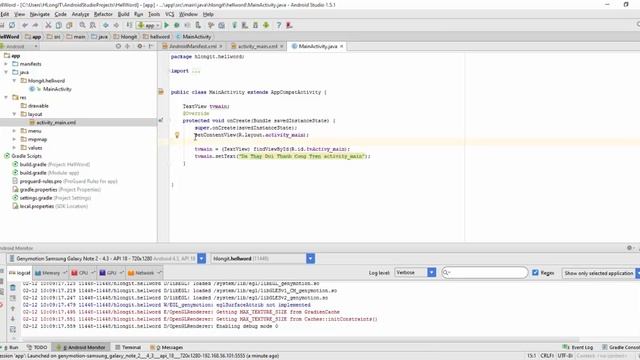
Task: Click the Redo arrow in toolbar
Action: point(36,25)
